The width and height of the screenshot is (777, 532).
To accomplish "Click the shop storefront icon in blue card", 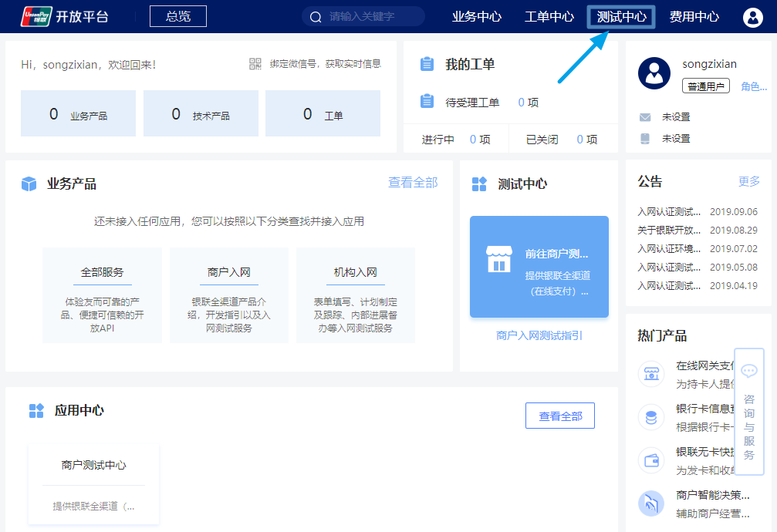I will 499,259.
